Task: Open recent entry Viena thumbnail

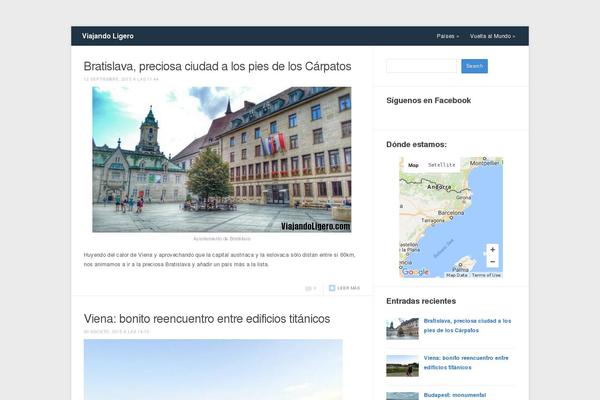Action: click(403, 366)
